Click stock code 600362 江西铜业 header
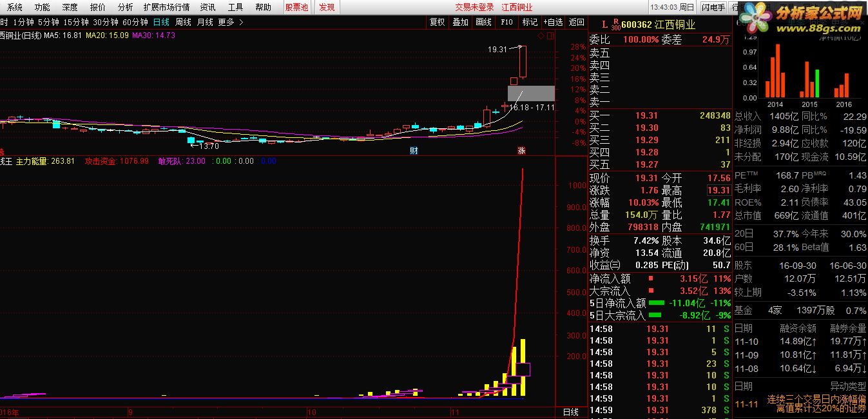Screen dimensions: 868x419 (x=658, y=24)
